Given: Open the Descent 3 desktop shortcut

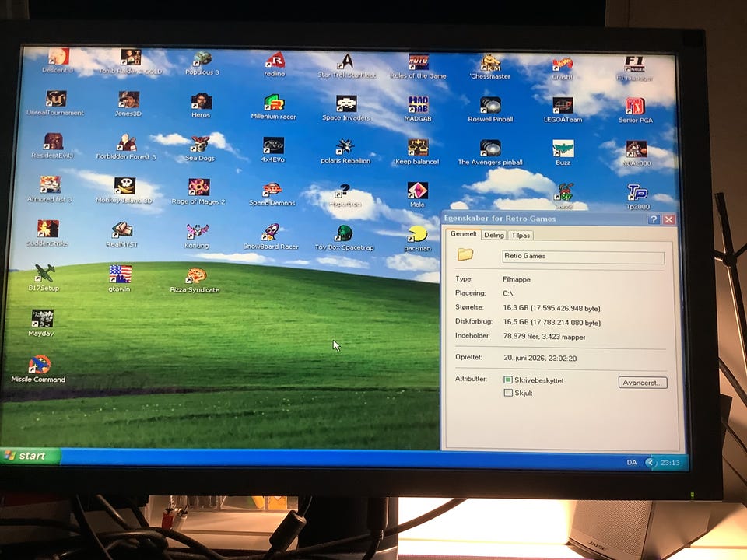Looking at the screenshot, I should tap(58, 56).
